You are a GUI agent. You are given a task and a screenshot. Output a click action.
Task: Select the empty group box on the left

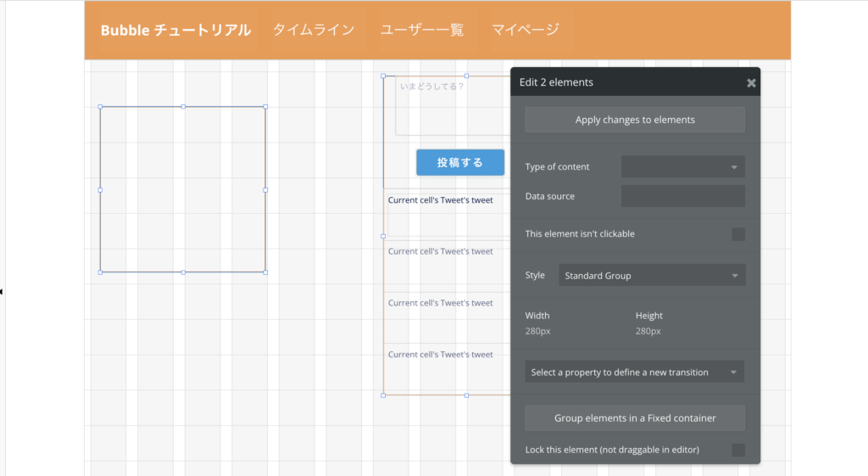[183, 189]
